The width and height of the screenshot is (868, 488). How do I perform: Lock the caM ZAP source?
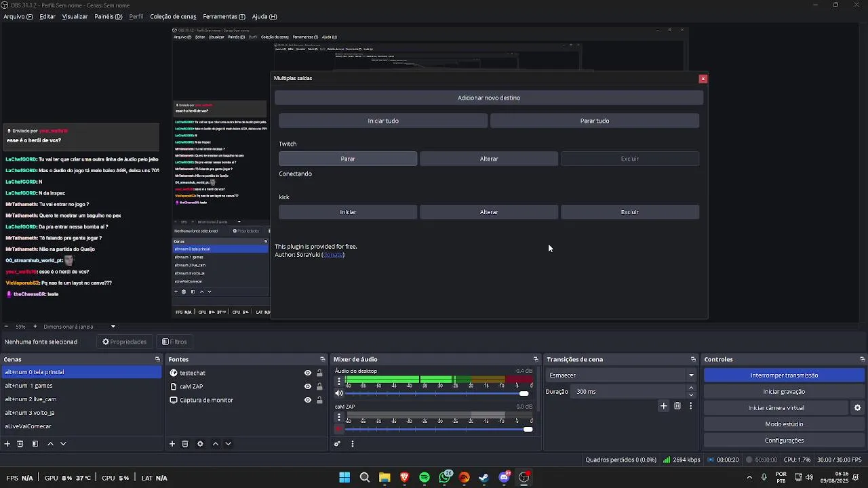(x=319, y=386)
